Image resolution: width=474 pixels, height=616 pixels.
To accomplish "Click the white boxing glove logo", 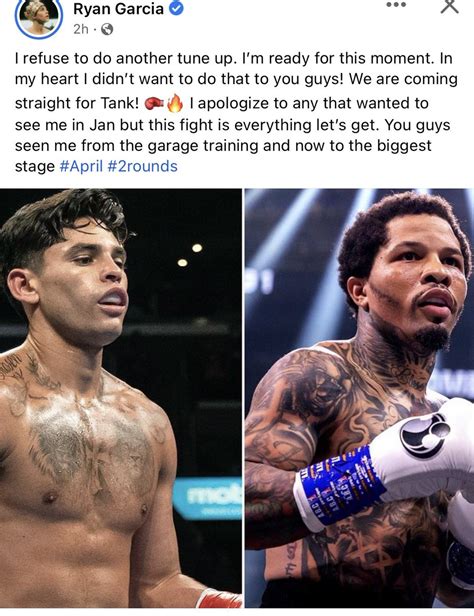I will point(425,435).
